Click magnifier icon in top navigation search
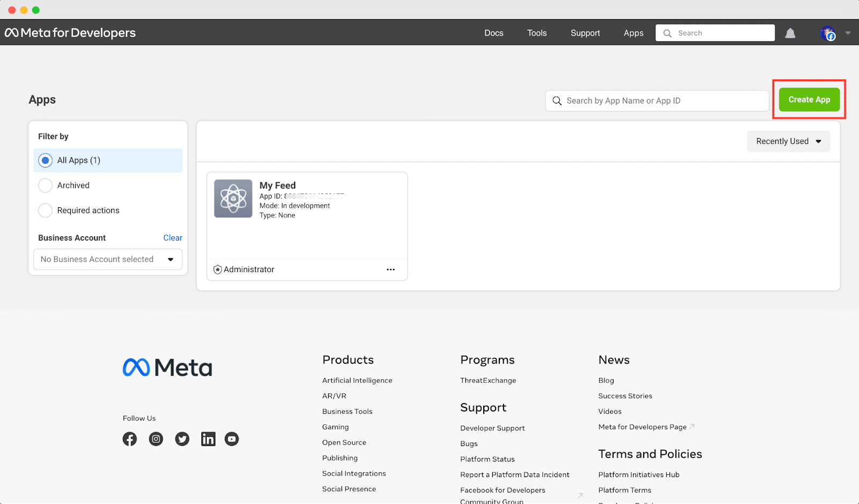 pos(667,33)
